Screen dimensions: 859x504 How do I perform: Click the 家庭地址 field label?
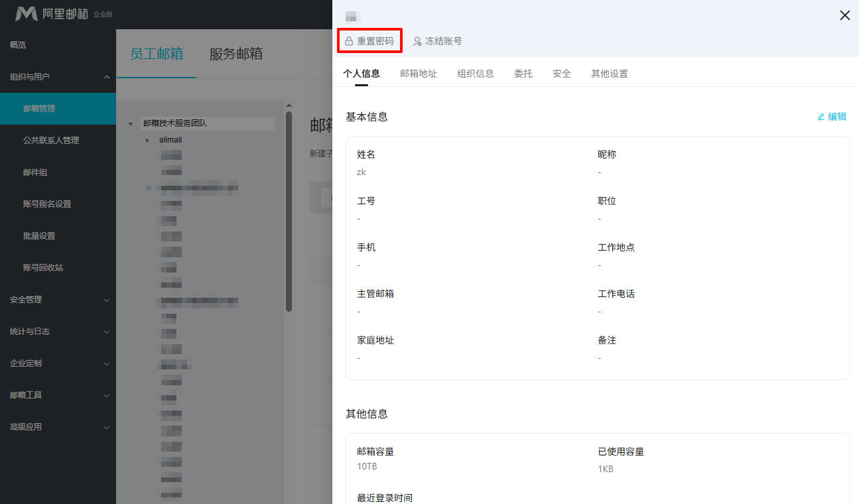pos(375,340)
